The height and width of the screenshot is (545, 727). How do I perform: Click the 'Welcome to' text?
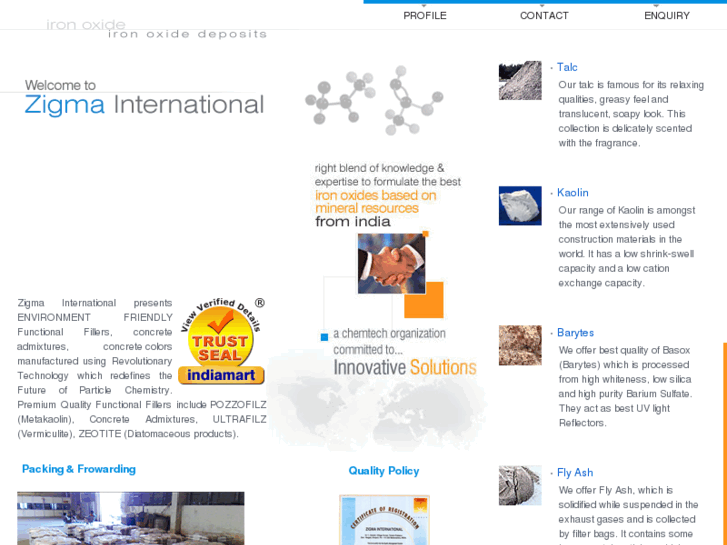(60, 85)
